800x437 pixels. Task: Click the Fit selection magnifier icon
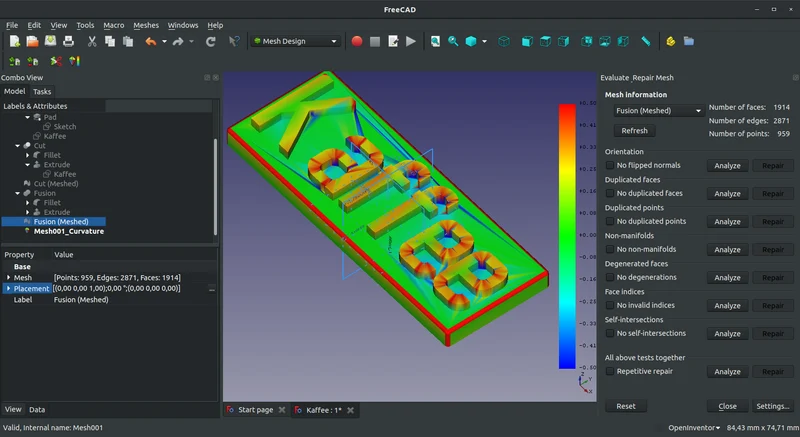(x=453, y=41)
